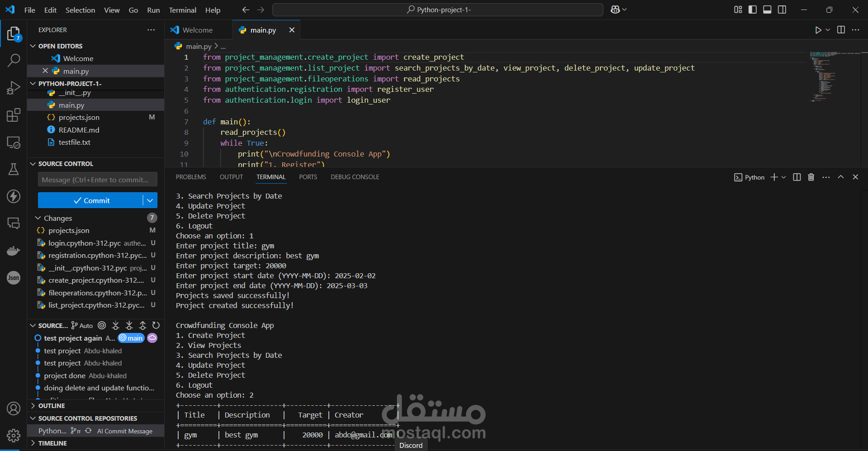Go back using the title bar arrow
The height and width of the screenshot is (451, 868).
pos(246,9)
